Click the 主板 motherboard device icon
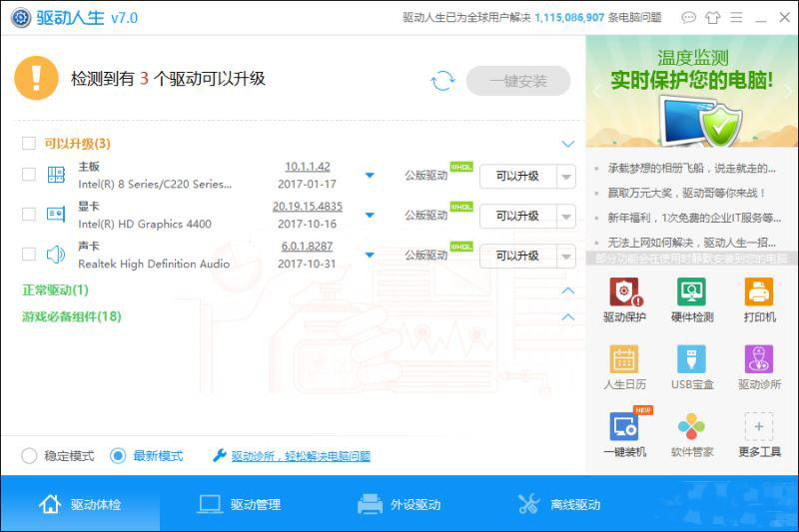 click(56, 175)
